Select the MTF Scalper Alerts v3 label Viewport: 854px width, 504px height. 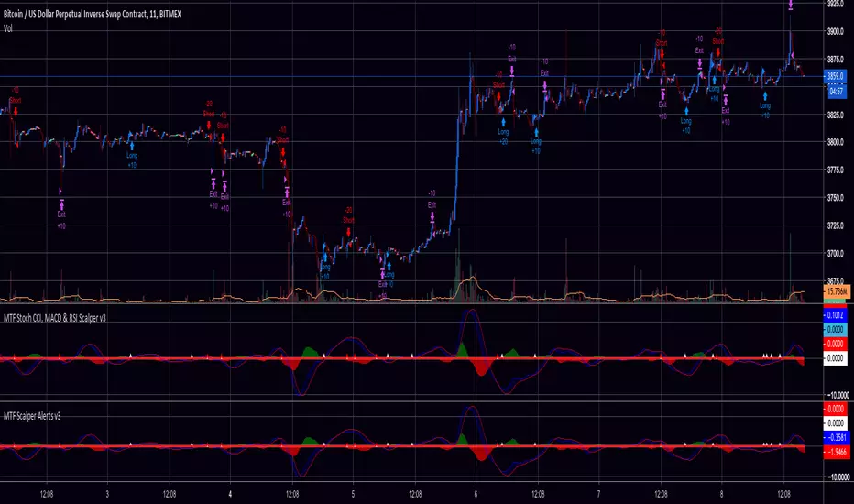point(32,416)
